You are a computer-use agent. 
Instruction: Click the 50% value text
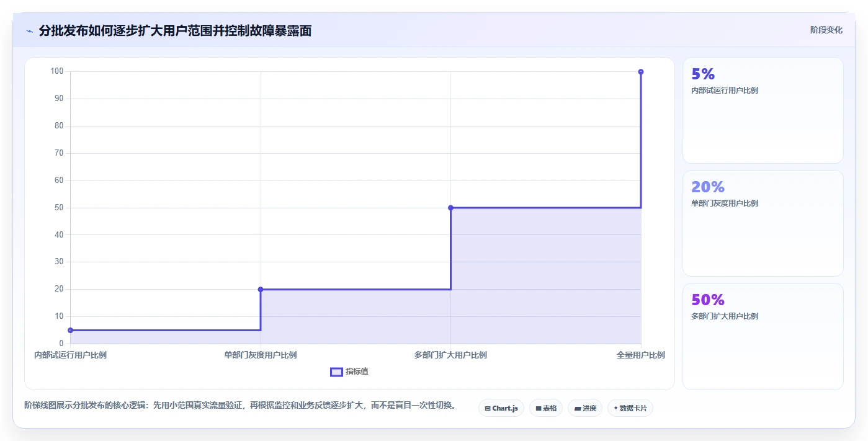[x=708, y=300]
